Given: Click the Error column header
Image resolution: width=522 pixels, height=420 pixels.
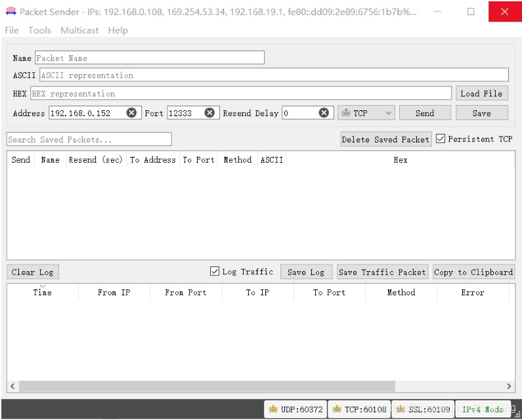Looking at the screenshot, I should click(x=473, y=292).
